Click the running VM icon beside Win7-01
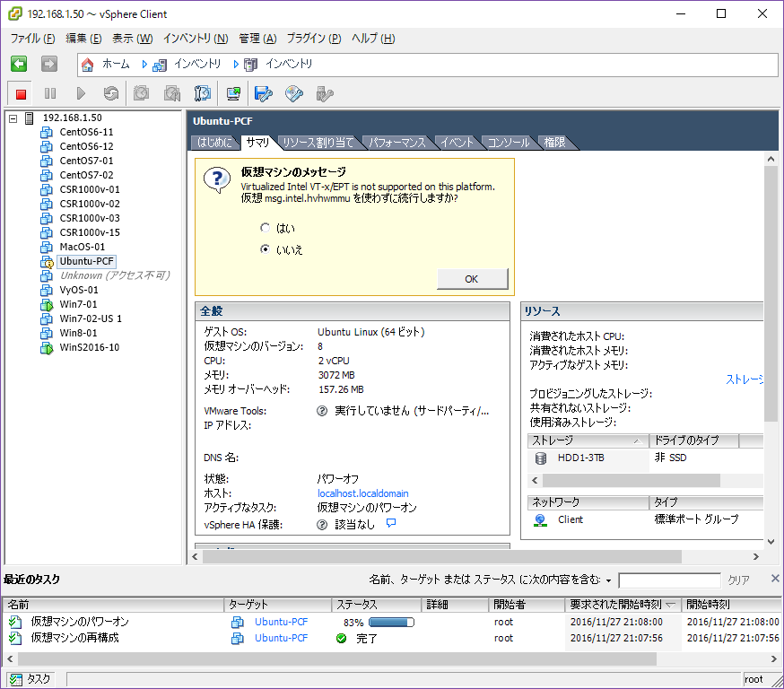This screenshot has height=689, width=784. 47,304
